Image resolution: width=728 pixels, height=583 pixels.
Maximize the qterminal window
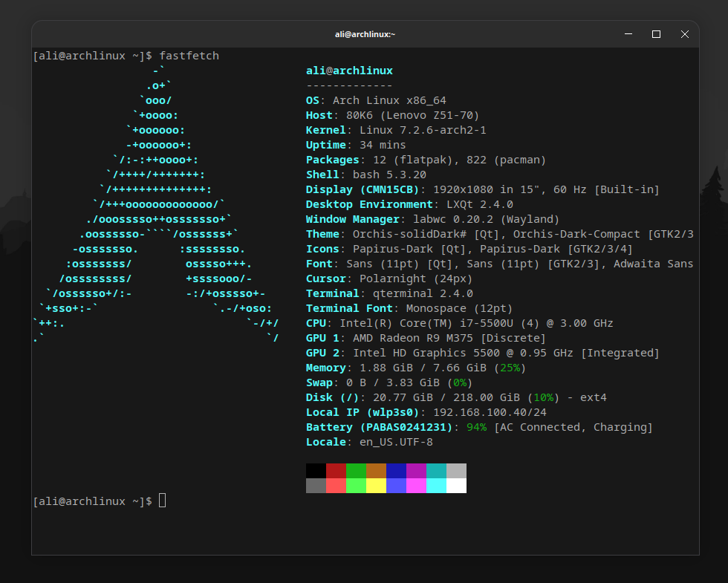click(656, 34)
